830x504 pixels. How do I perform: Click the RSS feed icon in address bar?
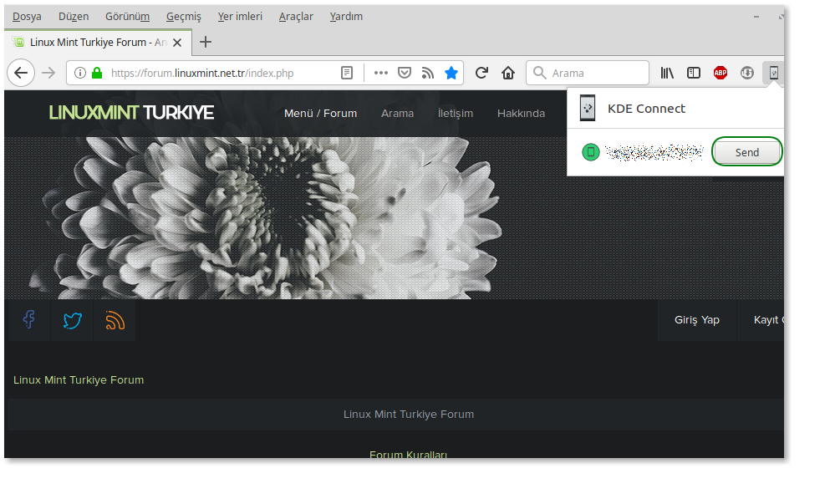point(428,73)
